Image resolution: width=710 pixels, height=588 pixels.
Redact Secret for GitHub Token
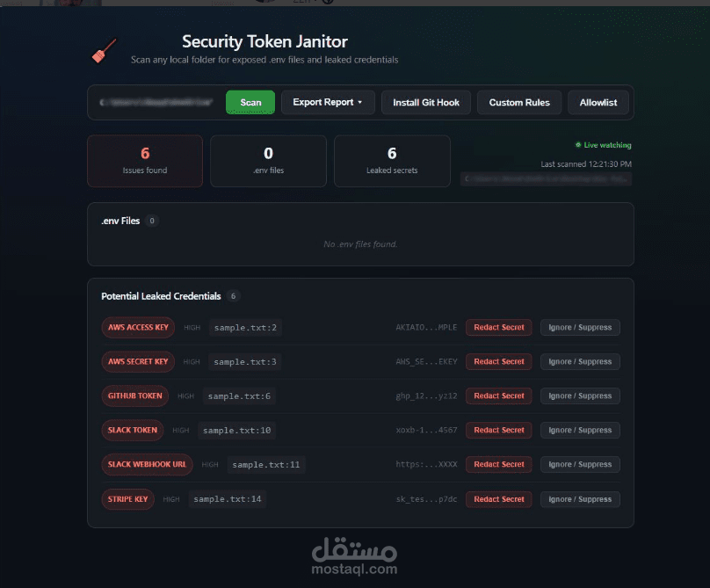point(499,396)
